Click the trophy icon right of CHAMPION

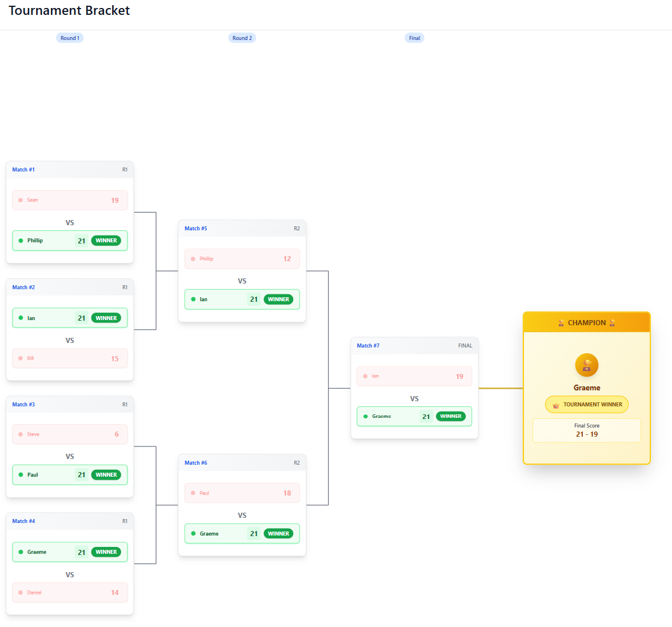coord(612,323)
